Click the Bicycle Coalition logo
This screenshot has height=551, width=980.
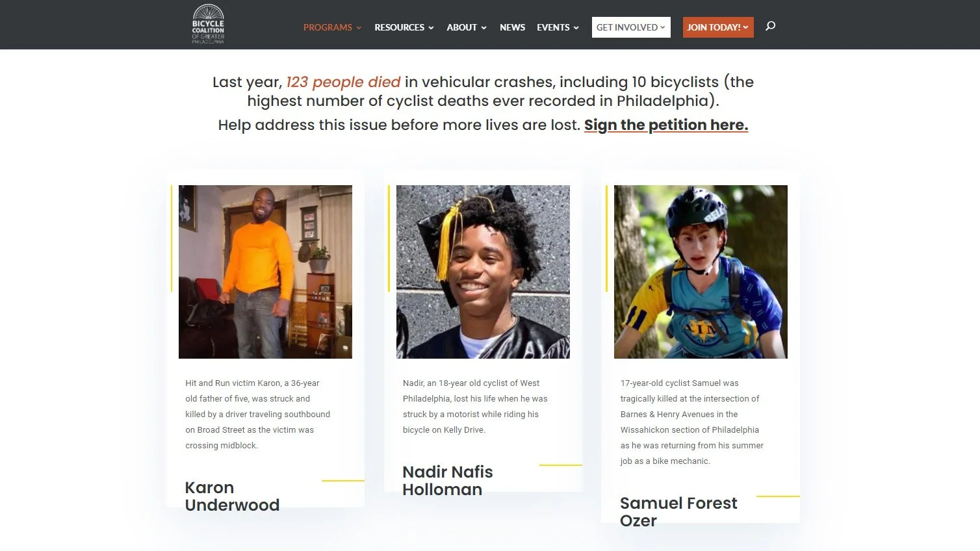point(208,24)
